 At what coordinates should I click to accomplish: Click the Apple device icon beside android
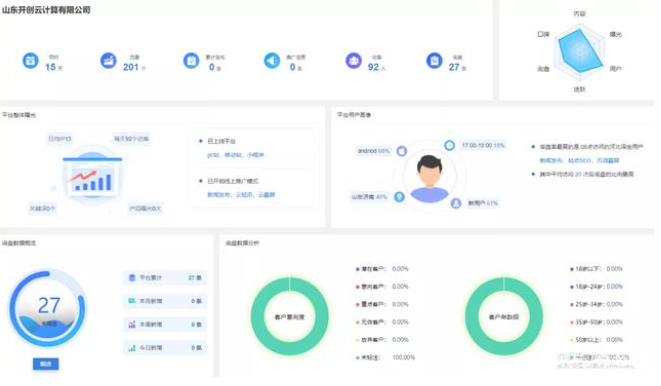(x=402, y=151)
